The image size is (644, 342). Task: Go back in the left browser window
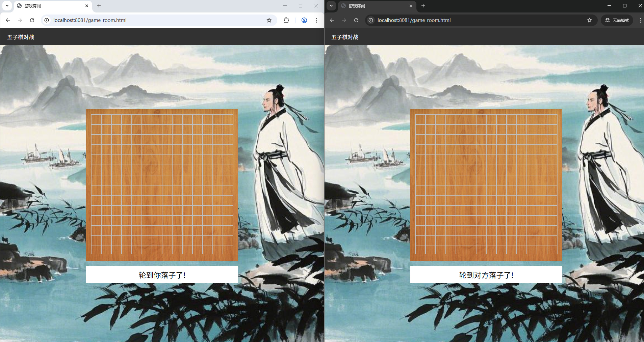coord(8,20)
